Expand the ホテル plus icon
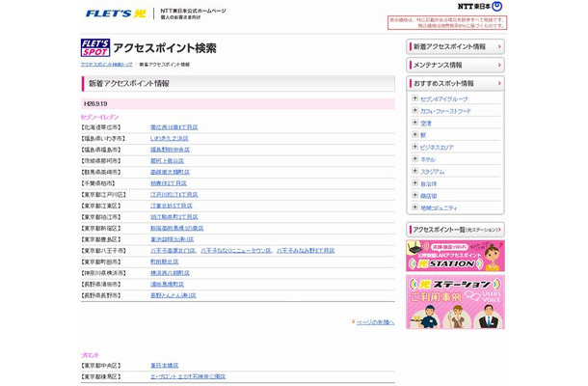 pyautogui.click(x=414, y=159)
